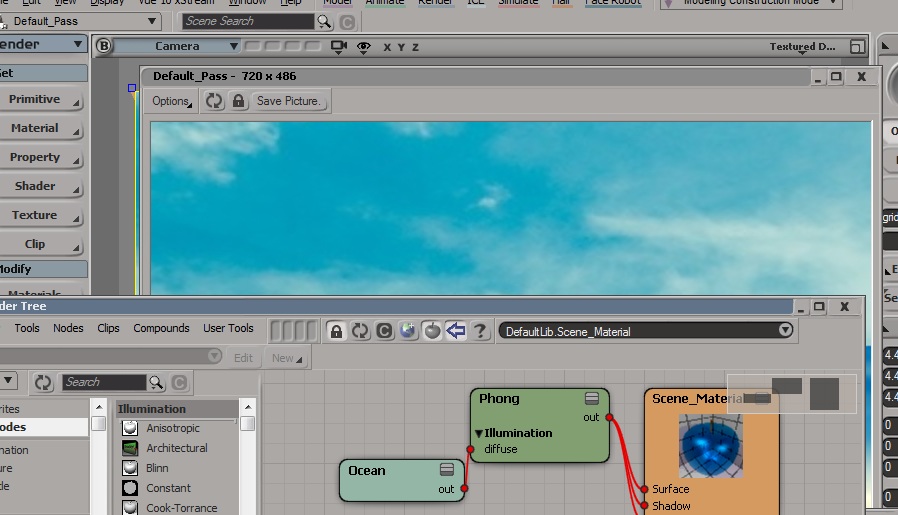Click the globe preview icon in Render Tree
898x515 pixels.
(x=408, y=331)
